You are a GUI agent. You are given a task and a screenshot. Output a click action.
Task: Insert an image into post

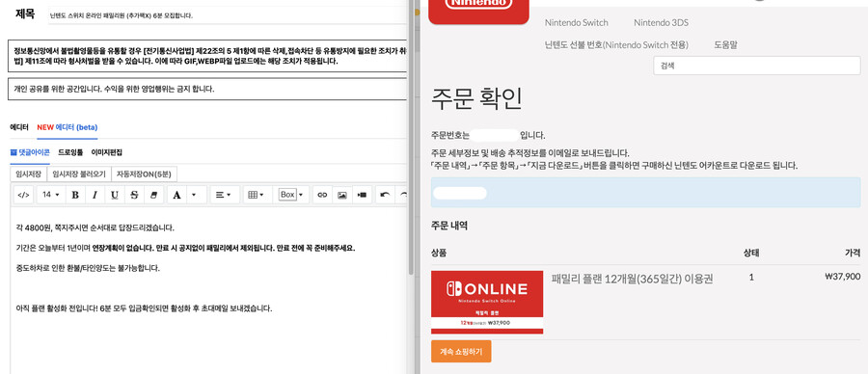click(x=342, y=195)
